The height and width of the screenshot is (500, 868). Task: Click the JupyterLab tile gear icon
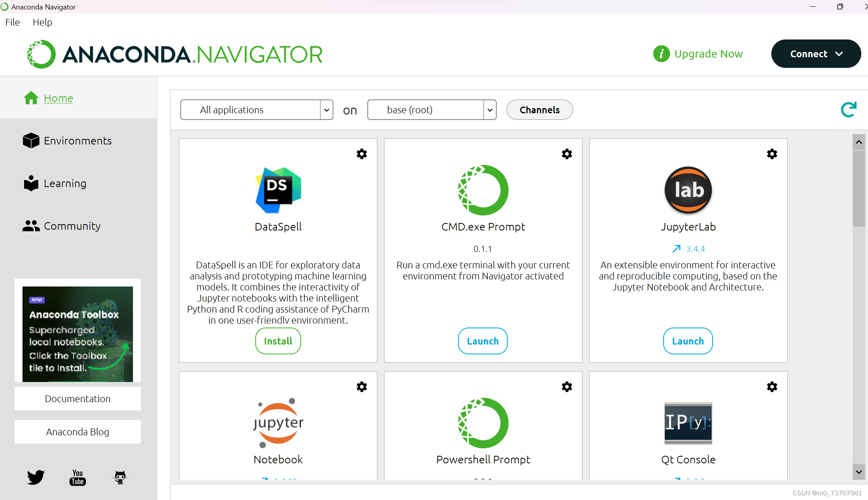click(x=772, y=154)
